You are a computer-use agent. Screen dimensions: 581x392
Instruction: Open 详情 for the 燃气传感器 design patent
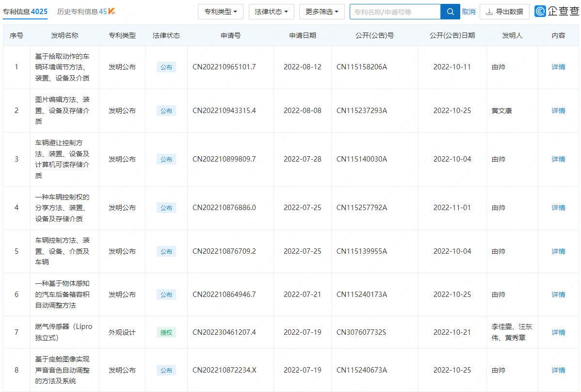tap(558, 332)
